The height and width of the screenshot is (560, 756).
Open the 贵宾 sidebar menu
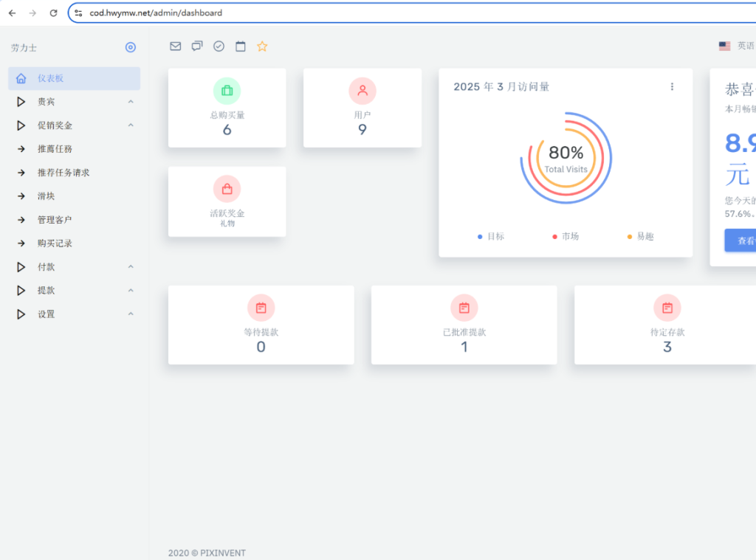[75, 102]
